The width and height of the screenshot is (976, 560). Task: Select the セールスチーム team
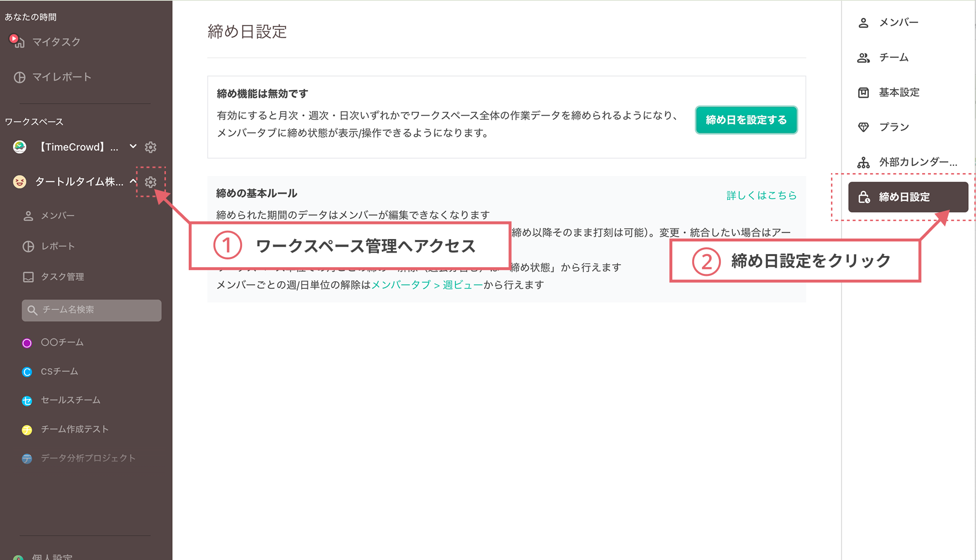coord(70,400)
